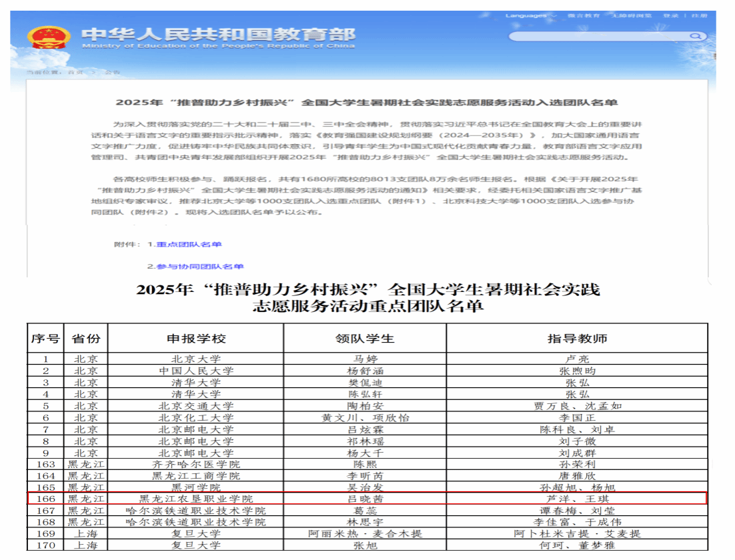735x560 pixels.
Task: Click teacher cell 孙超旭、杨旭
Action: pyautogui.click(x=577, y=487)
